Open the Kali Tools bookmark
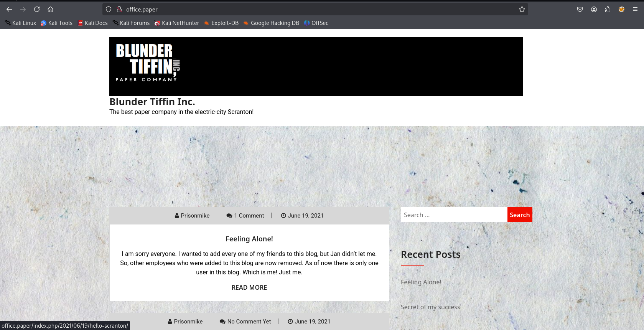The width and height of the screenshot is (644, 330). [x=56, y=23]
